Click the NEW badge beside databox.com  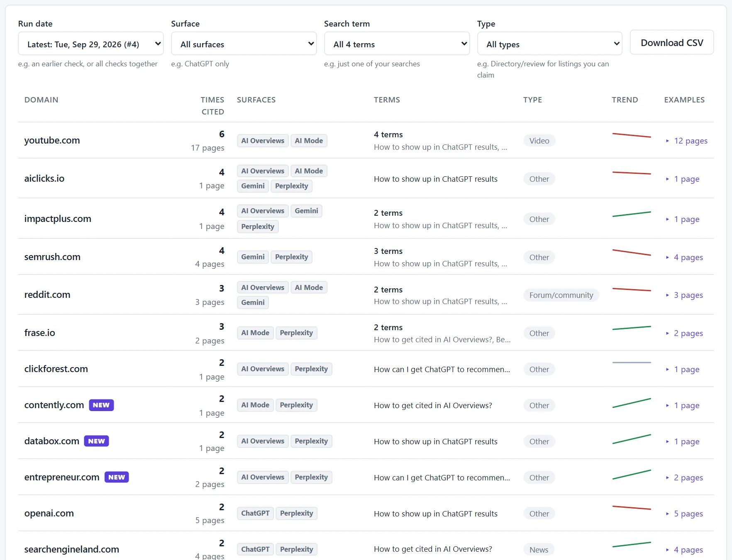click(96, 441)
